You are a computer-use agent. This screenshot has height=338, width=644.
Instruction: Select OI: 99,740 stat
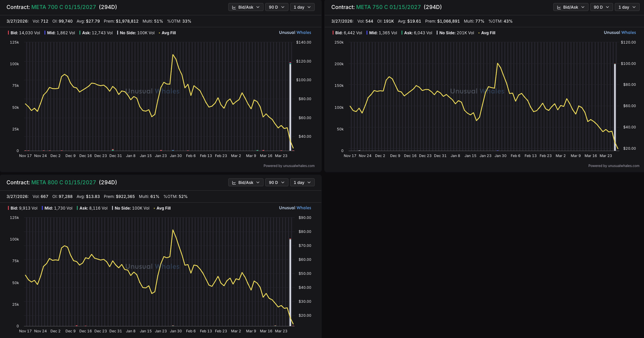click(x=62, y=21)
